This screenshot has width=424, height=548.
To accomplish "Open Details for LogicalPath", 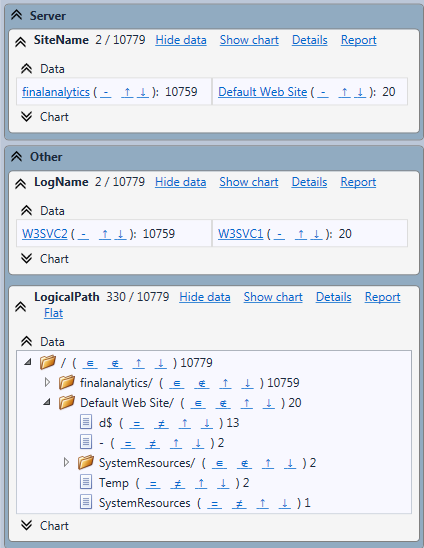I will 333,297.
